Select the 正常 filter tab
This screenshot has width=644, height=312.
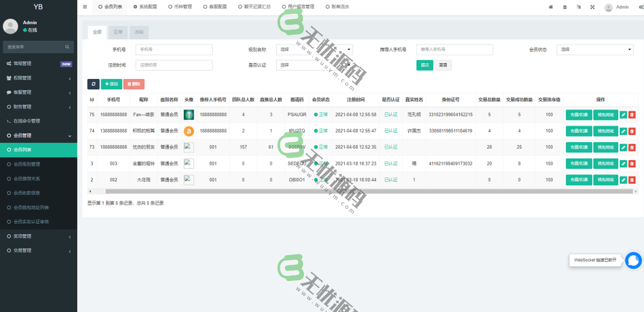pyautogui.click(x=118, y=32)
